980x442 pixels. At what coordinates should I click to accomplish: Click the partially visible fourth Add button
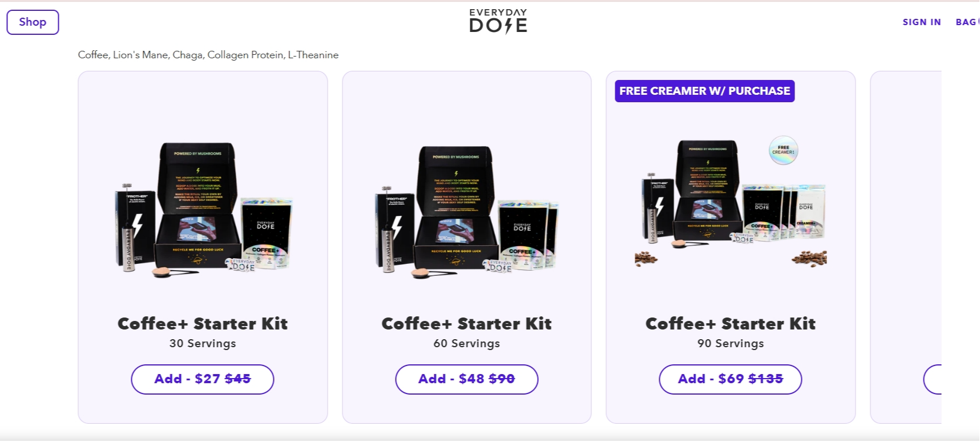[x=933, y=379]
